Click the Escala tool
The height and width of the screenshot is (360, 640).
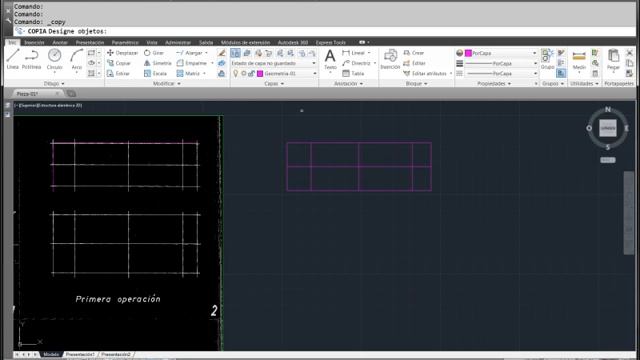coord(156,73)
